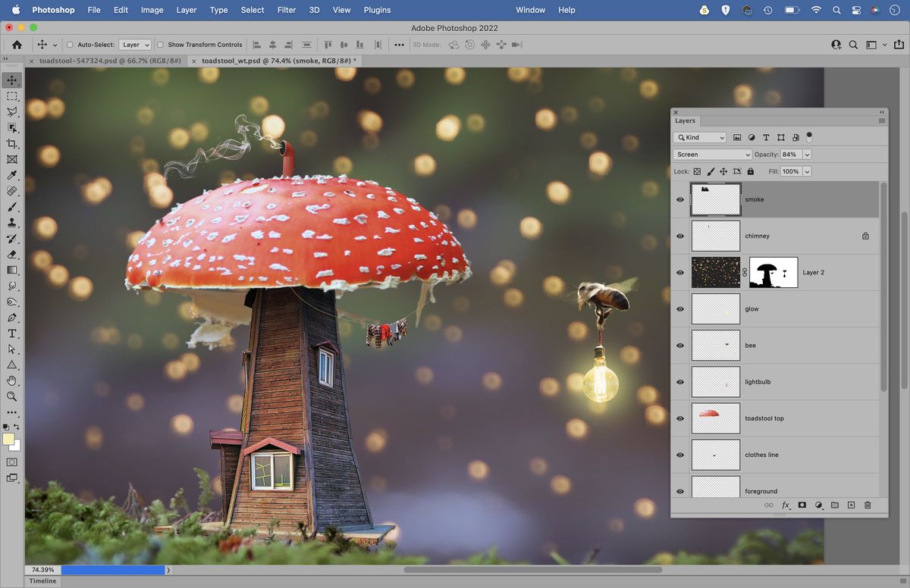Image resolution: width=910 pixels, height=588 pixels.
Task: Select the Horizontal Type tool
Action: click(x=12, y=333)
